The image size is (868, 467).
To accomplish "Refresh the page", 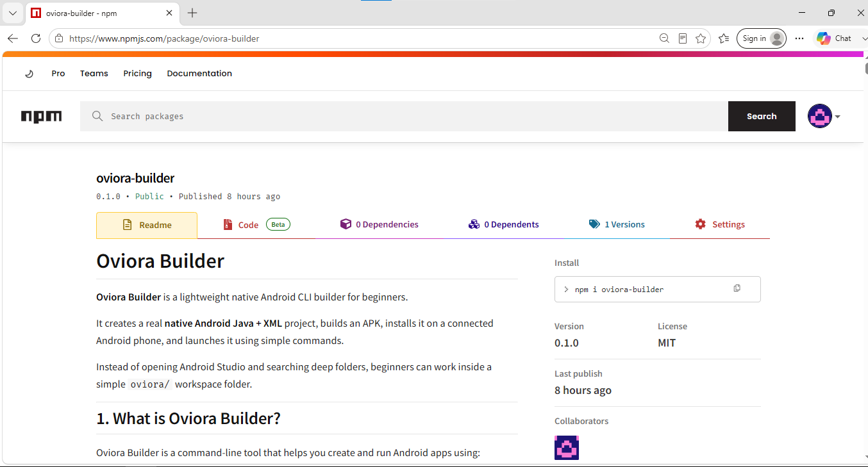I will point(36,38).
